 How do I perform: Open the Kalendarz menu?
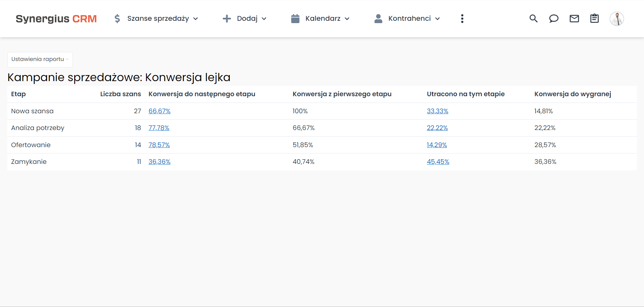(x=323, y=19)
